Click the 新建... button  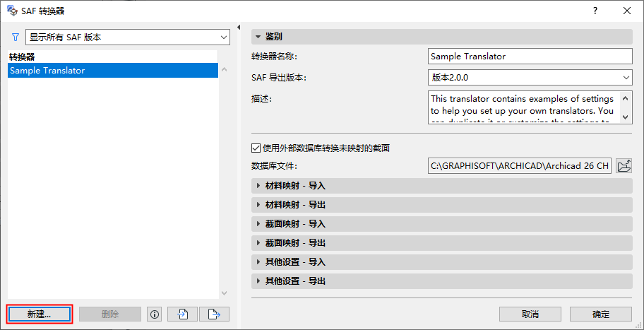click(x=40, y=314)
